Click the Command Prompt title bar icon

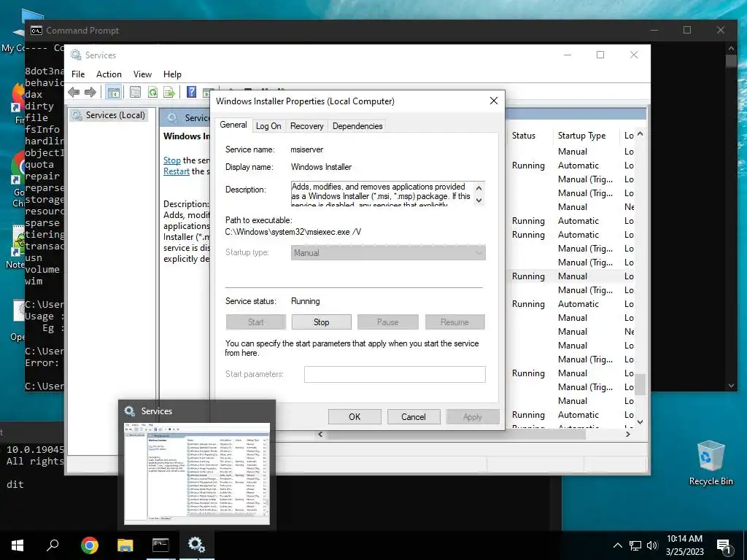tap(36, 31)
